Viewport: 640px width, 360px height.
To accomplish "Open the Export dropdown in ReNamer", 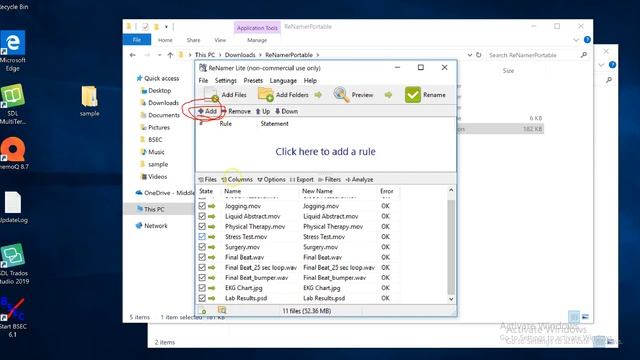I will 302,180.
